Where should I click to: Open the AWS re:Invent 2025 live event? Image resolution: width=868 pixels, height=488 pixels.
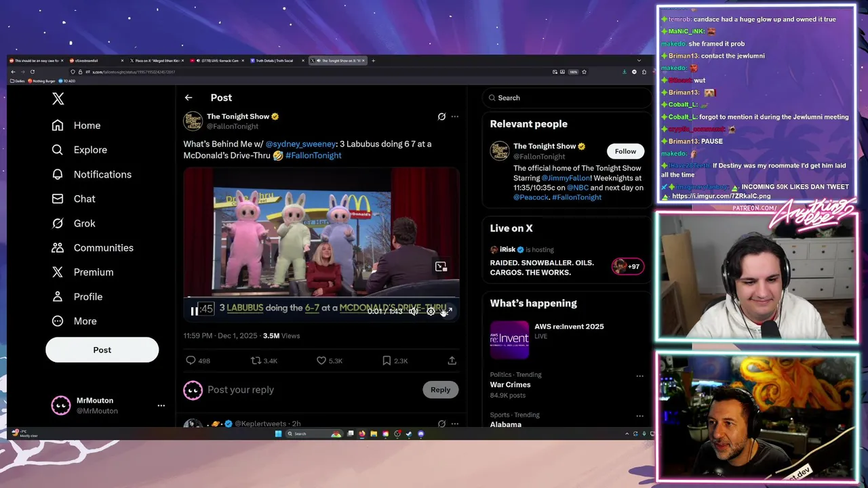click(566, 340)
